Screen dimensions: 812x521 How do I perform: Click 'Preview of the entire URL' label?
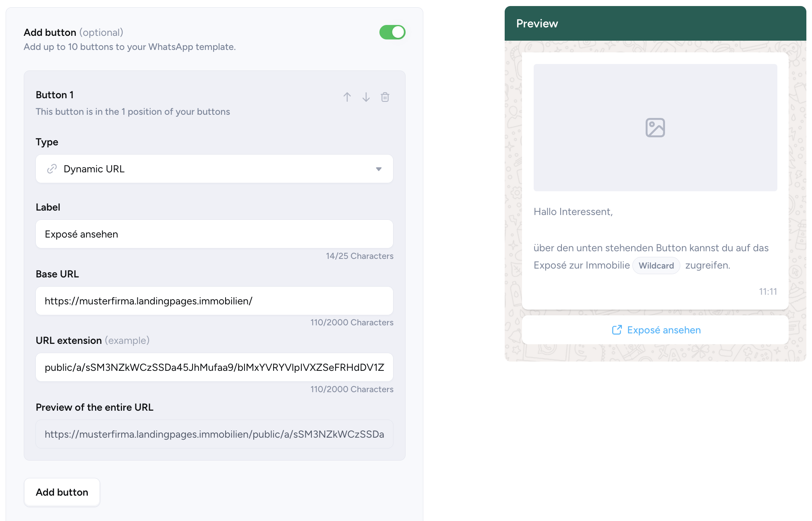pyautogui.click(x=95, y=407)
